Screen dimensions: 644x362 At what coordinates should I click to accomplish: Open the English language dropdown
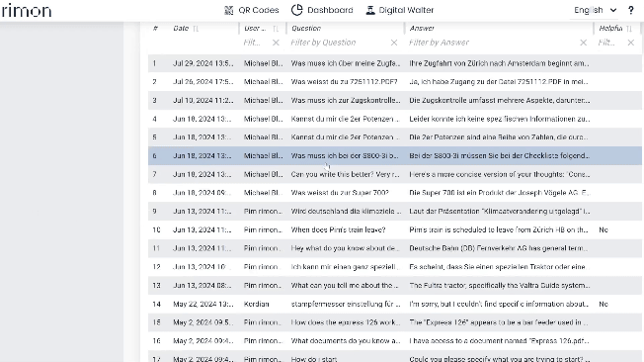coord(596,10)
